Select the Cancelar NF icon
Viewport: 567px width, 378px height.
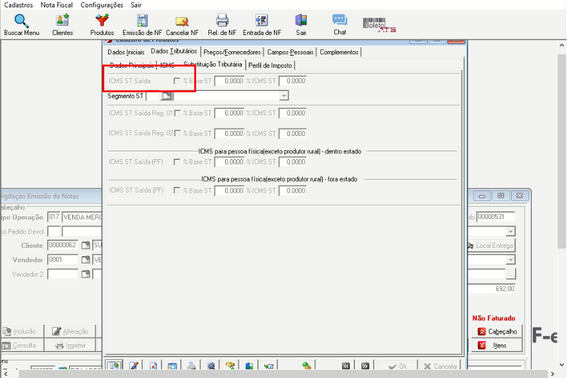[182, 21]
